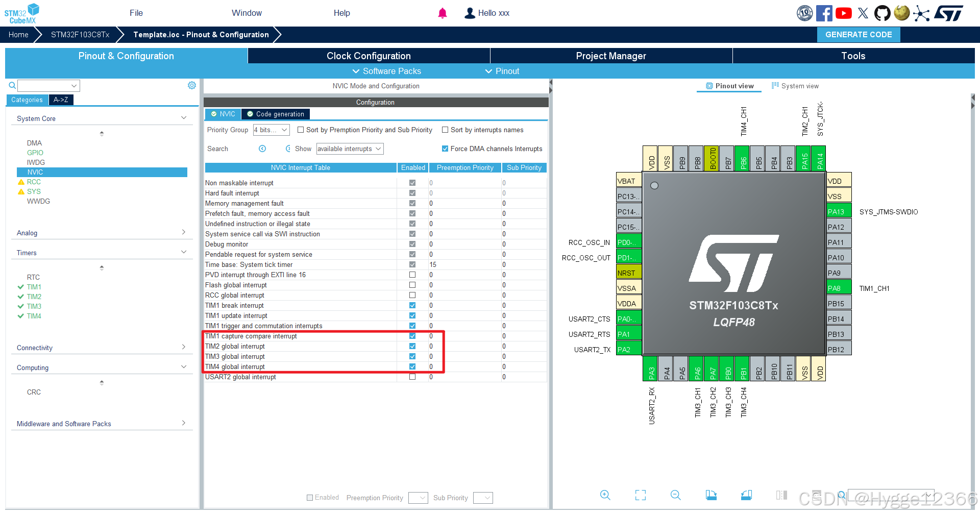
Task: Open the category search combo box
Action: coord(49,86)
